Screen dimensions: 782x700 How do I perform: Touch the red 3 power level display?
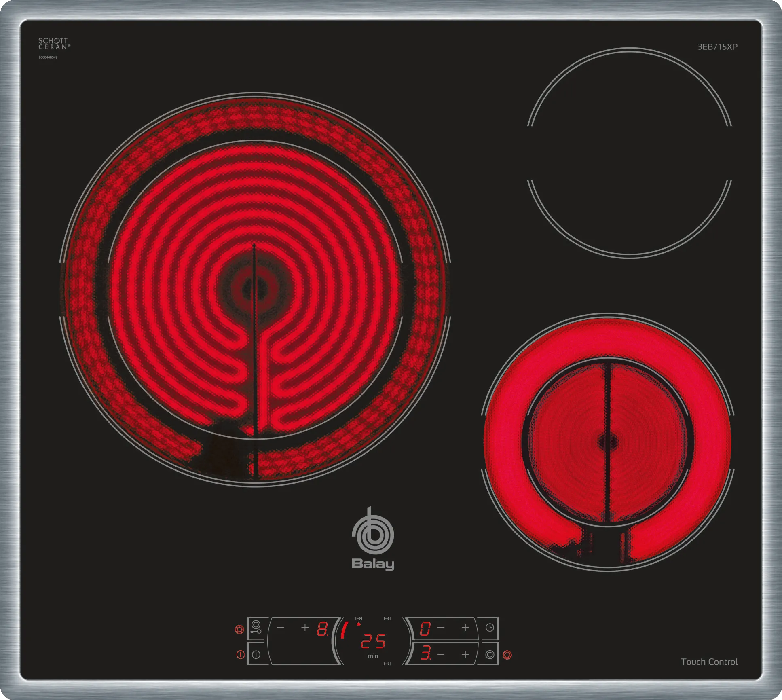426,653
